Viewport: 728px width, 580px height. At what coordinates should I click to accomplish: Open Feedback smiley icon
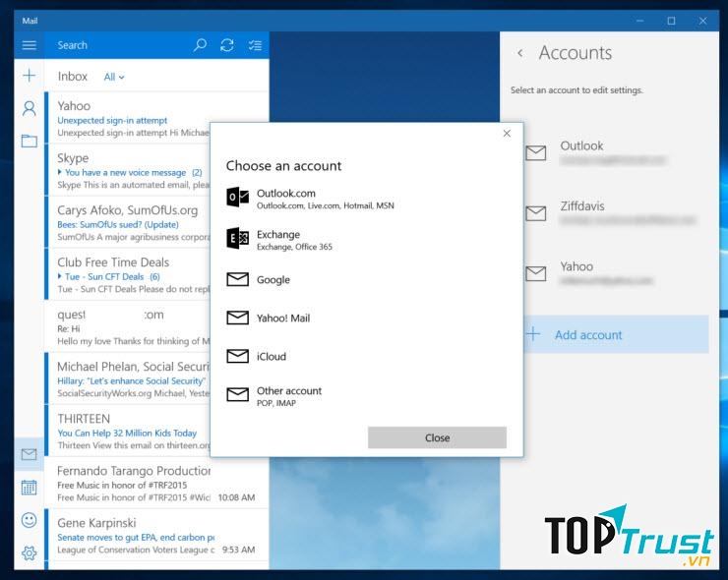tap(29, 520)
